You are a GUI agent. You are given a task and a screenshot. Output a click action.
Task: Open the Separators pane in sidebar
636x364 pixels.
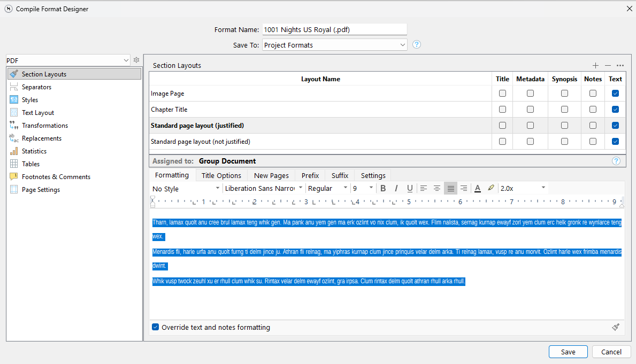[x=36, y=87]
